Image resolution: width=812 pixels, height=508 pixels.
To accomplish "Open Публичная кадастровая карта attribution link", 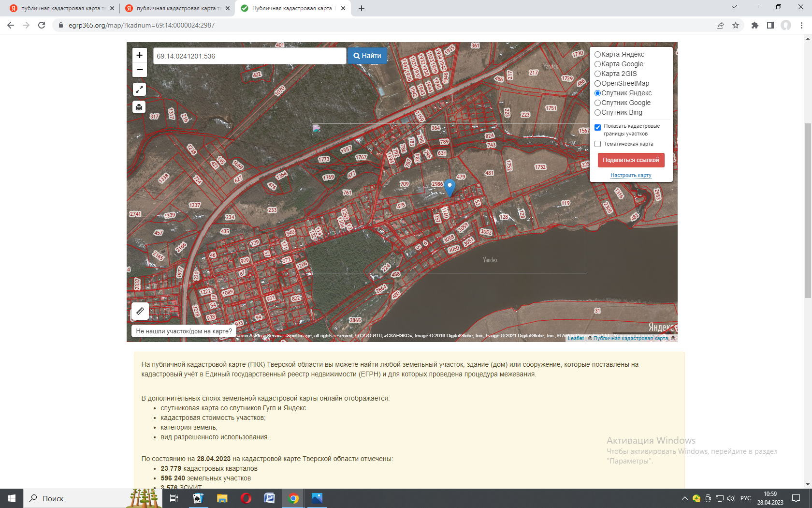I will 631,338.
